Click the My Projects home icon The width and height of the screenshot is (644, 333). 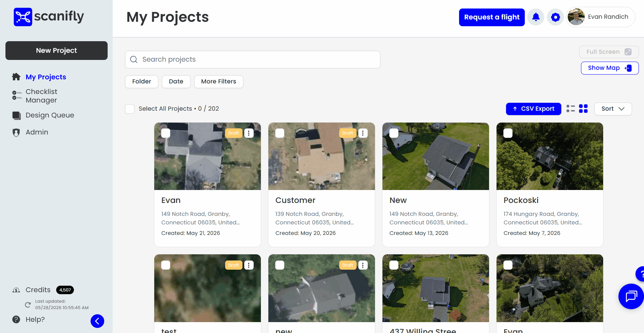point(16,77)
